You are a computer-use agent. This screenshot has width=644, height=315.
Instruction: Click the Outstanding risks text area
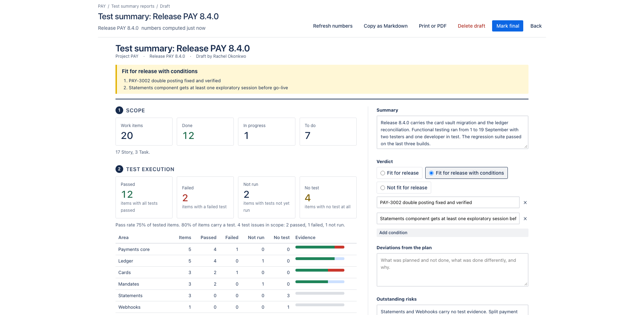click(453, 310)
